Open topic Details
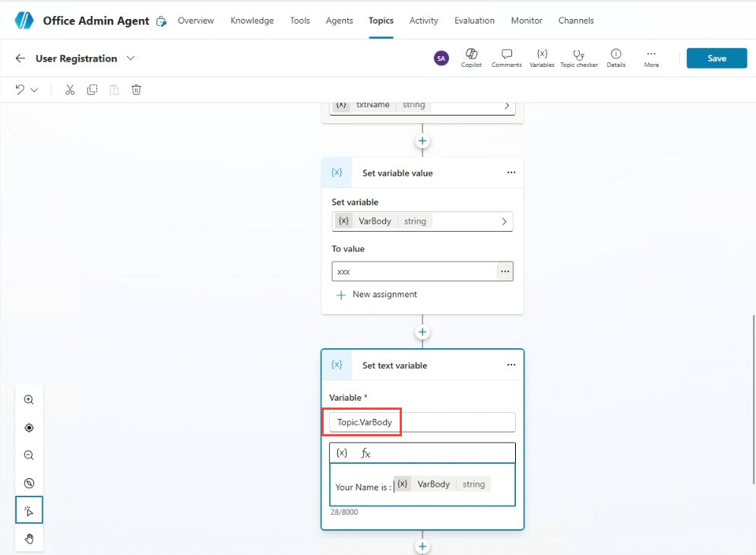The width and height of the screenshot is (756, 555). (x=615, y=58)
